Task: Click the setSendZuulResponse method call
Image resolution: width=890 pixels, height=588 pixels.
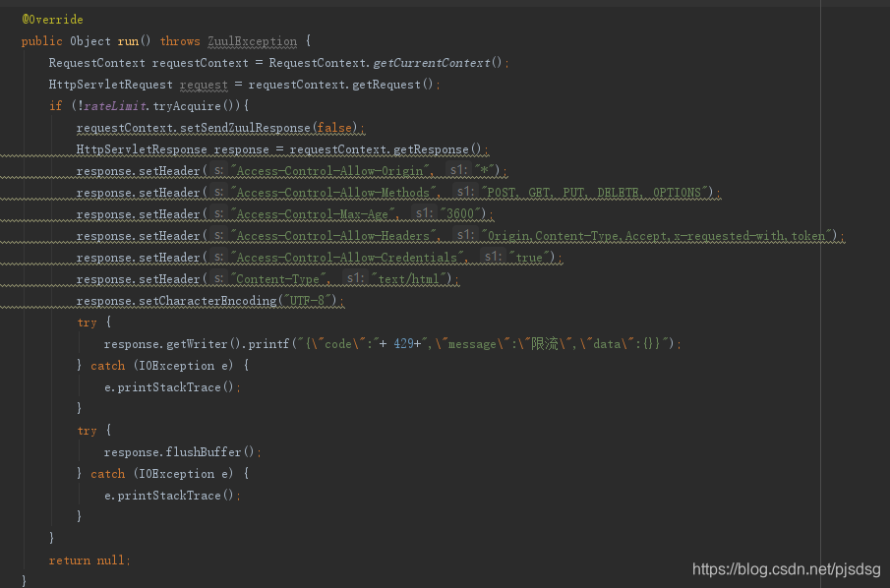Action: tap(245, 128)
